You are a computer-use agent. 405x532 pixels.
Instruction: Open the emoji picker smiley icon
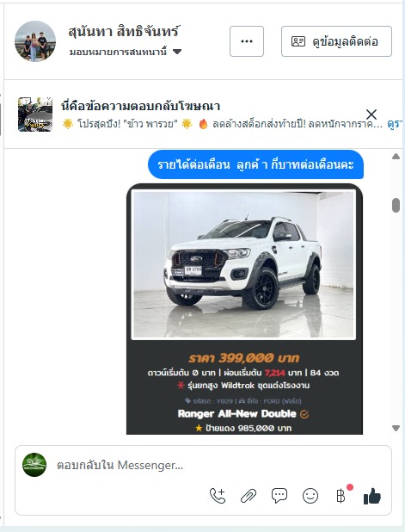310,496
